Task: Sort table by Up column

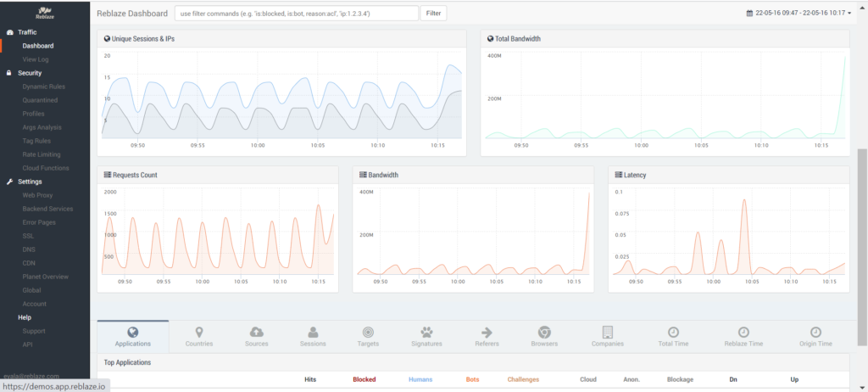Action: coord(794,380)
